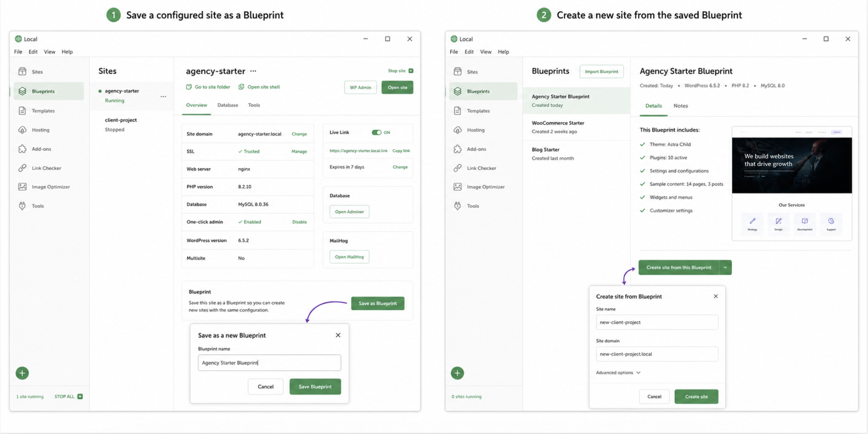Select the Overview tab
Image resolution: width=868 pixels, height=434 pixels.
pyautogui.click(x=196, y=105)
